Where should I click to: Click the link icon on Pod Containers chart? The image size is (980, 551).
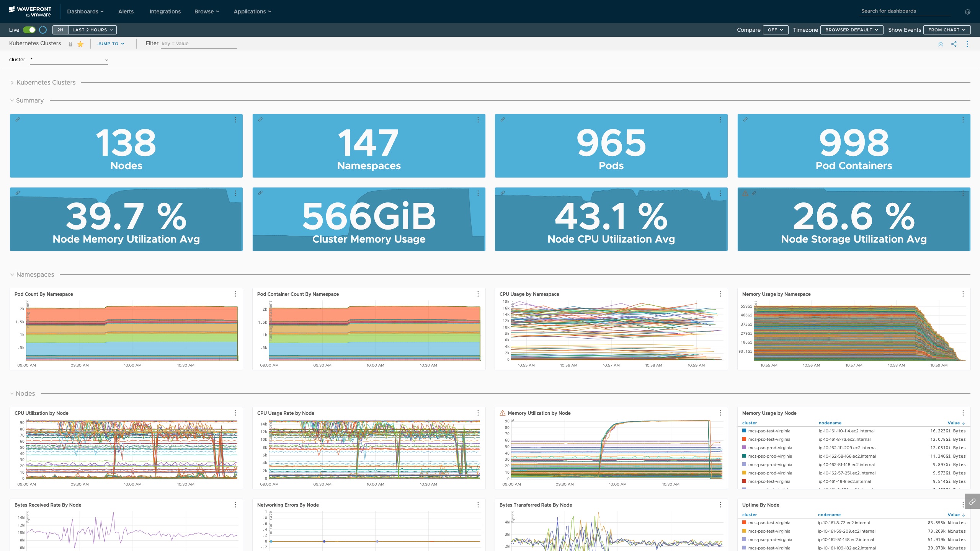pos(745,119)
